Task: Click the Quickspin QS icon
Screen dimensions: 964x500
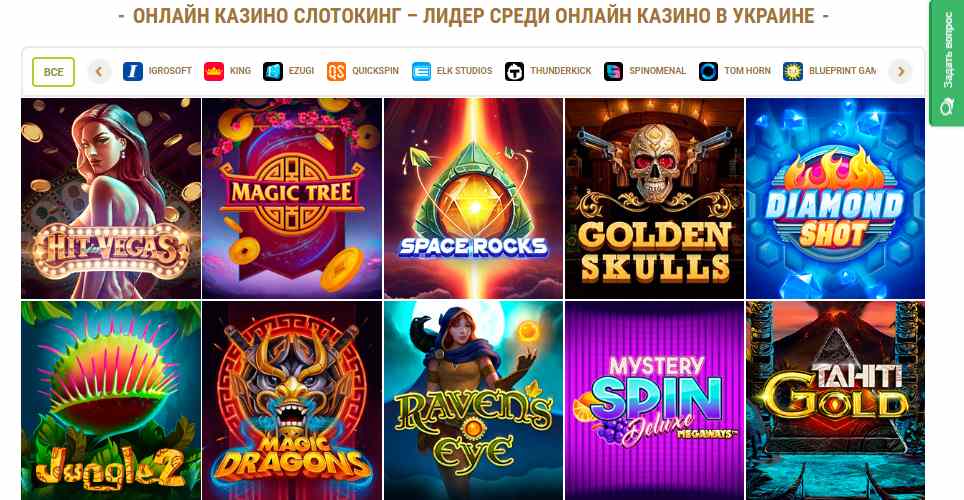Action: coord(336,71)
